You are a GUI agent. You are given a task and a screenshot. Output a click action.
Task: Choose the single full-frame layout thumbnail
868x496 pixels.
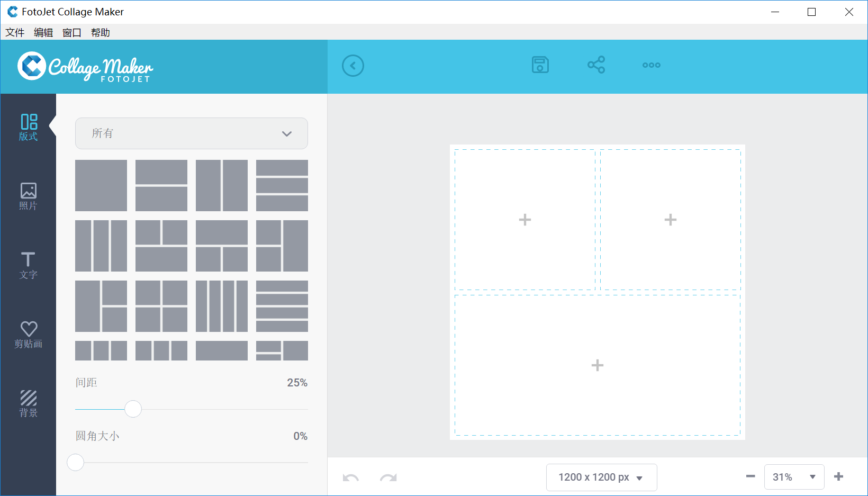click(101, 185)
